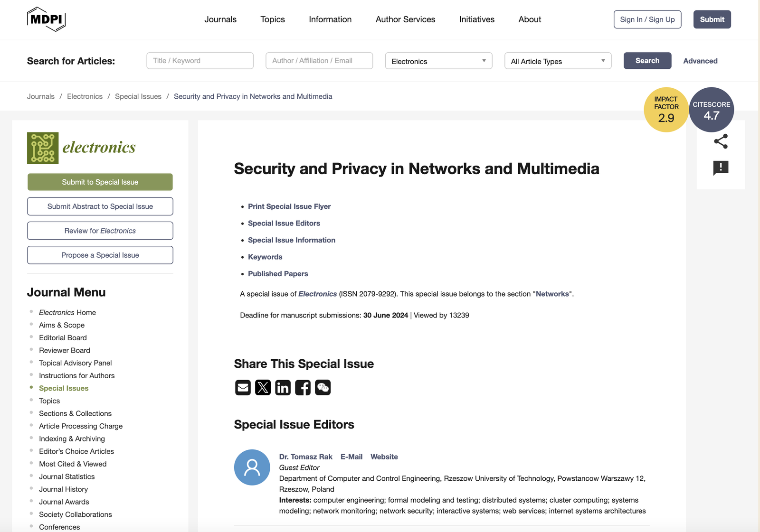Share on WeChat icon
Screen dimensions: 760x532
323,388
